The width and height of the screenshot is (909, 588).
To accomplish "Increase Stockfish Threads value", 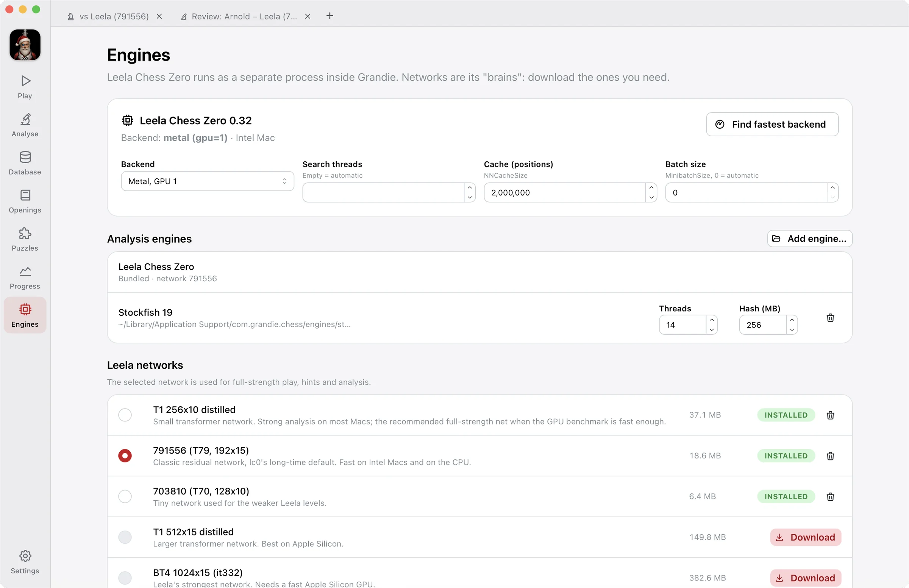I will point(712,320).
